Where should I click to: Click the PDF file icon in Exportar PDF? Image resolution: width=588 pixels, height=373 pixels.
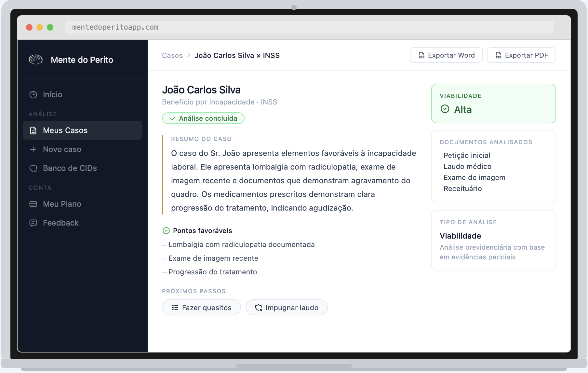[499, 55]
